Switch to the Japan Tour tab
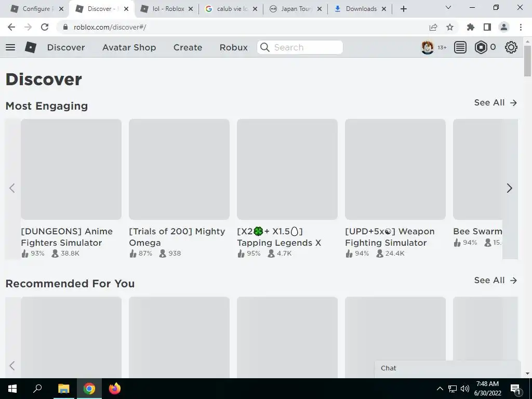The height and width of the screenshot is (399, 532). click(296, 9)
